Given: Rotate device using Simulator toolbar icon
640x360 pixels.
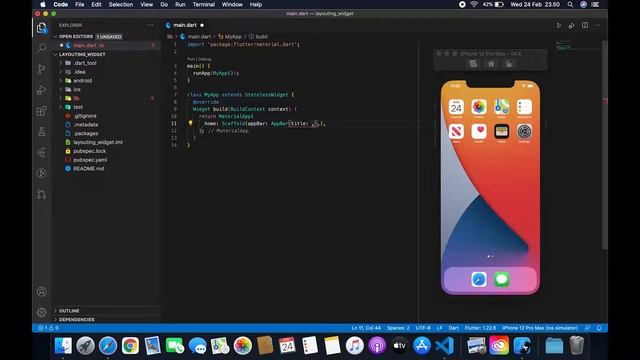Looking at the screenshot, I should click(x=509, y=64).
